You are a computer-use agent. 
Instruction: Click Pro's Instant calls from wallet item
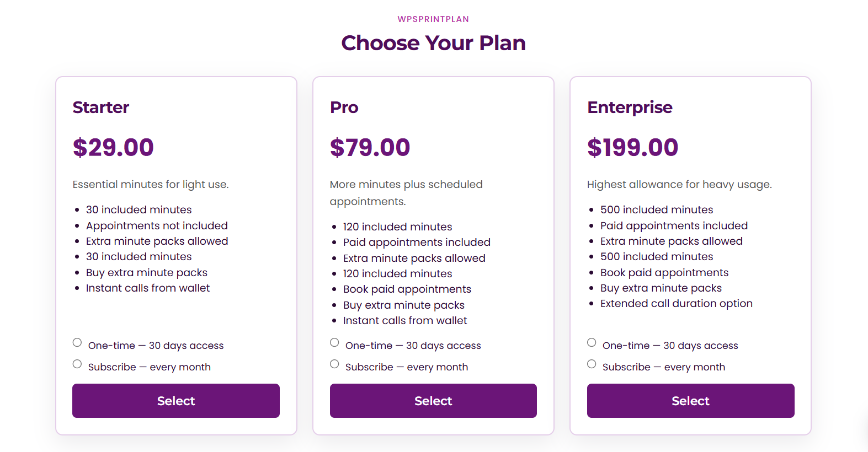coord(405,321)
